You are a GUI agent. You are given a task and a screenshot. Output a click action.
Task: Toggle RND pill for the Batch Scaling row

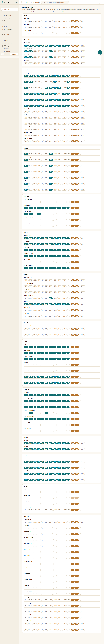pyautogui.click(x=39, y=214)
